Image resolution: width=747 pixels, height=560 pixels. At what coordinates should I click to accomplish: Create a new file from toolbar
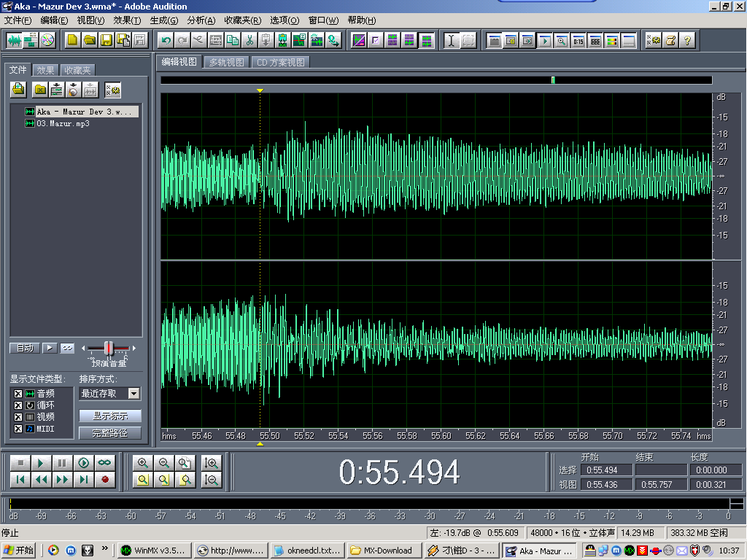[72, 41]
